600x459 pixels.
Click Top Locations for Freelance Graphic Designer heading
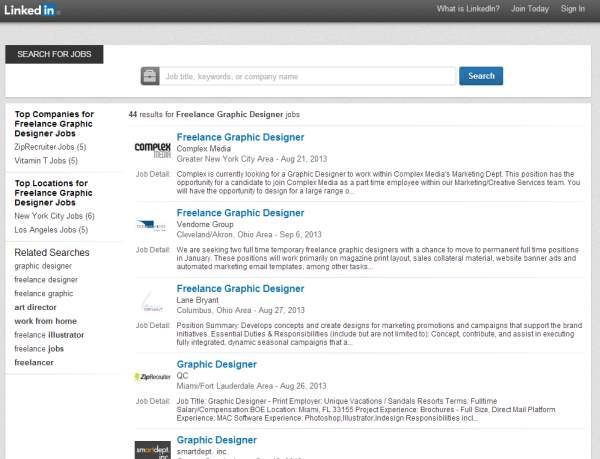click(x=53, y=193)
